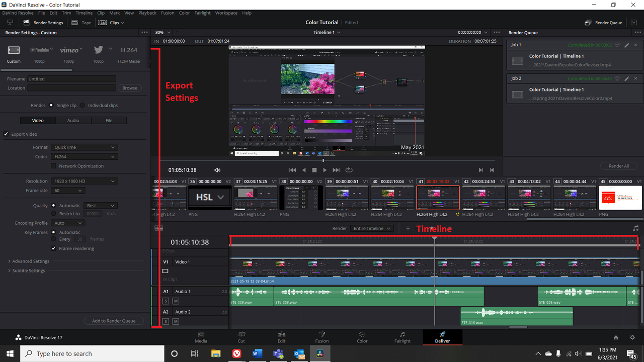Switch to File settings tab
The width and height of the screenshot is (644, 362).
[109, 121]
